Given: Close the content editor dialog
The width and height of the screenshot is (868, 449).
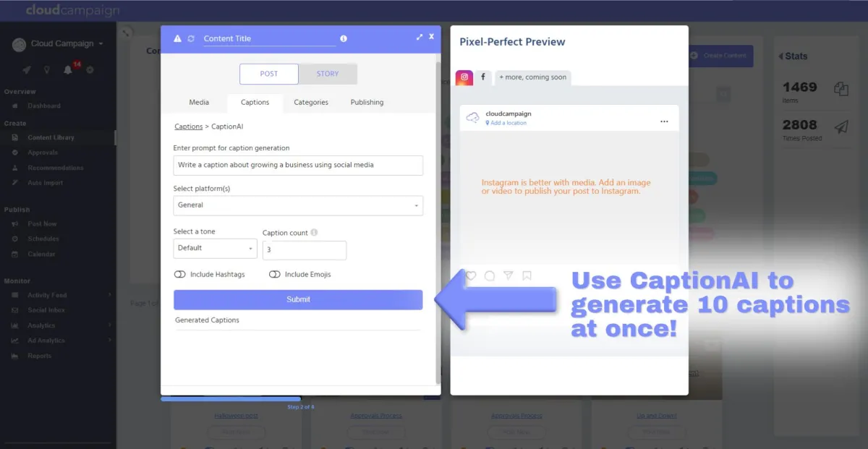Looking at the screenshot, I should click(432, 36).
